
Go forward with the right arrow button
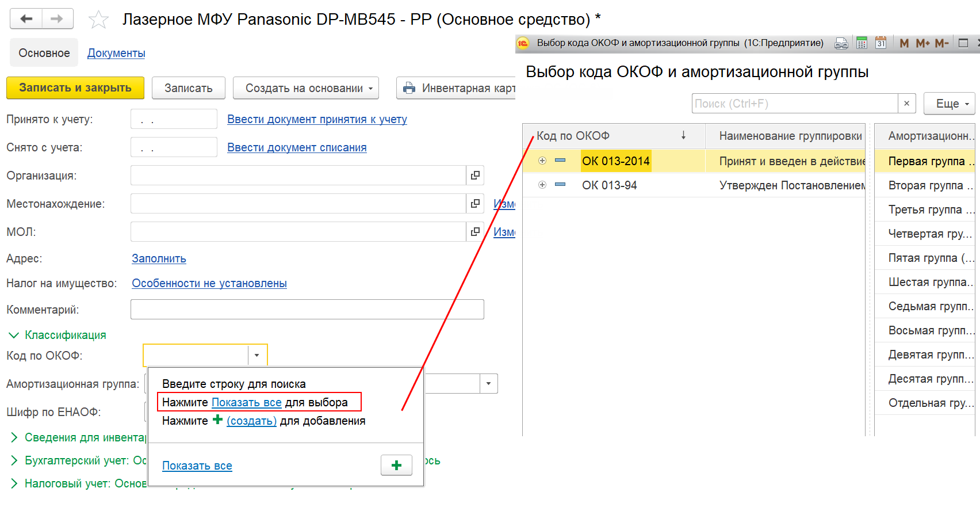click(x=57, y=19)
